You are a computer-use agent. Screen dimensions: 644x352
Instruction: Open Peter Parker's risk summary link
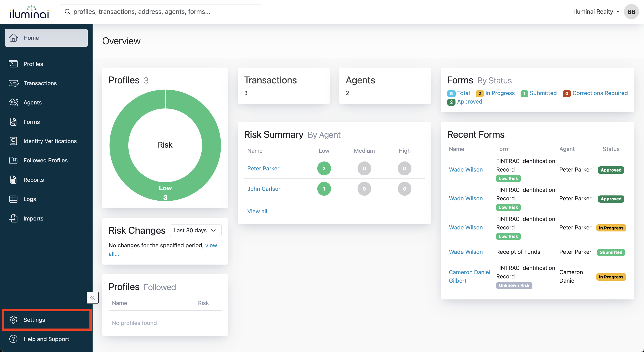tap(263, 168)
